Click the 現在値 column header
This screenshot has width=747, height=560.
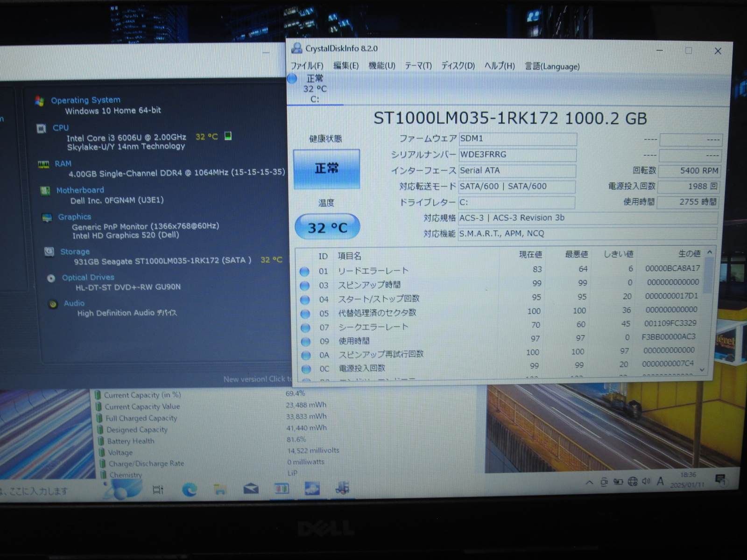(530, 254)
